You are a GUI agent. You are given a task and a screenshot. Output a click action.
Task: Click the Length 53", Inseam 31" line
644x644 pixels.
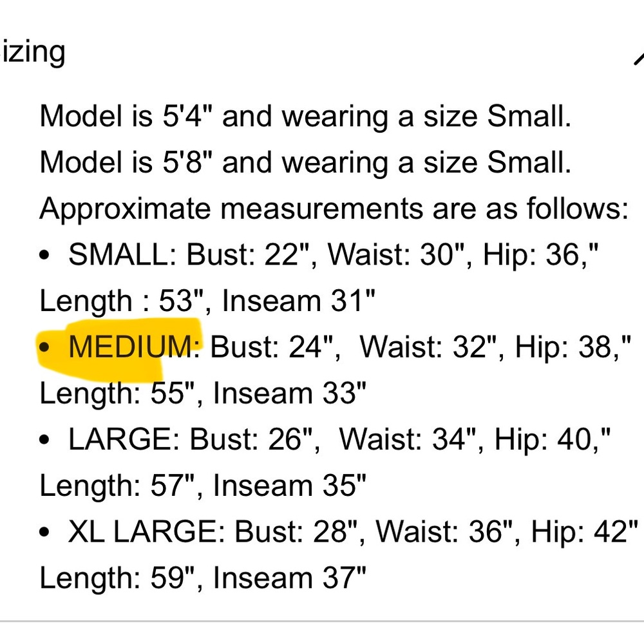click(207, 301)
